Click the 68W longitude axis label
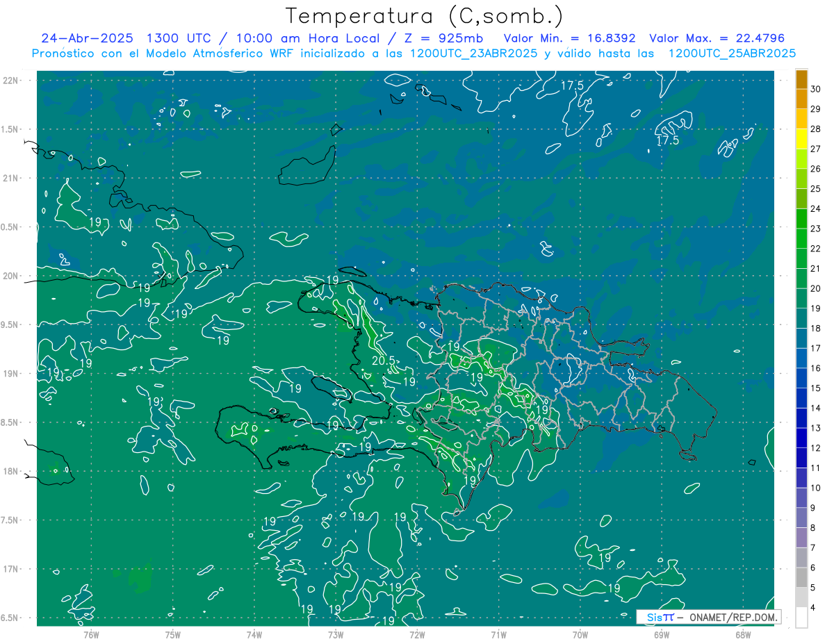This screenshot has height=644, width=834. coord(743,634)
